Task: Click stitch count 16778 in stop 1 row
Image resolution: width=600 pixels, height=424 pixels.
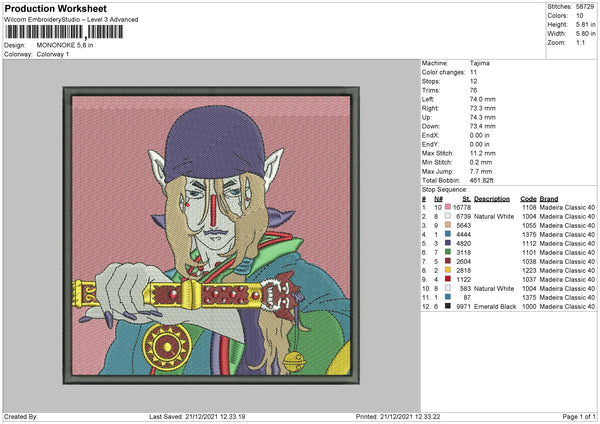Action: (462, 207)
